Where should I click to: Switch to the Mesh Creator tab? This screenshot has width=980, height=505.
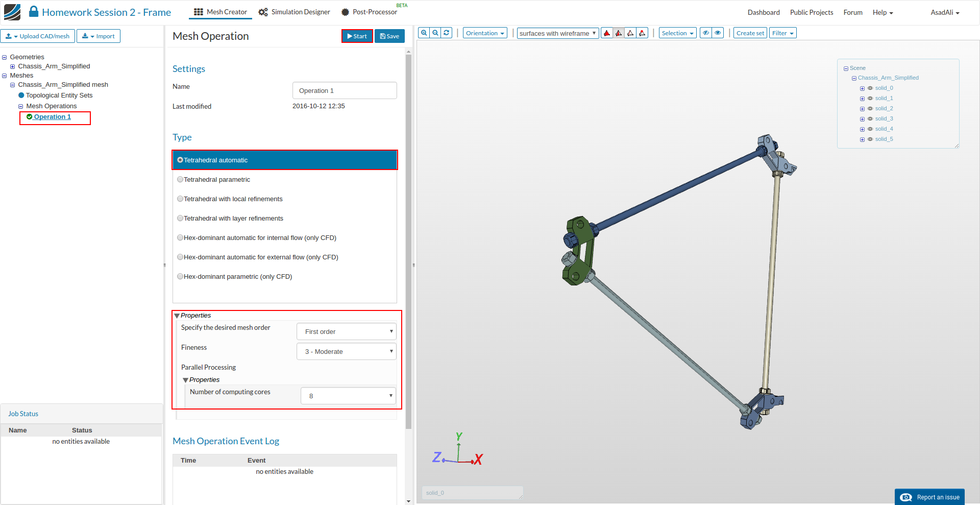pyautogui.click(x=220, y=12)
